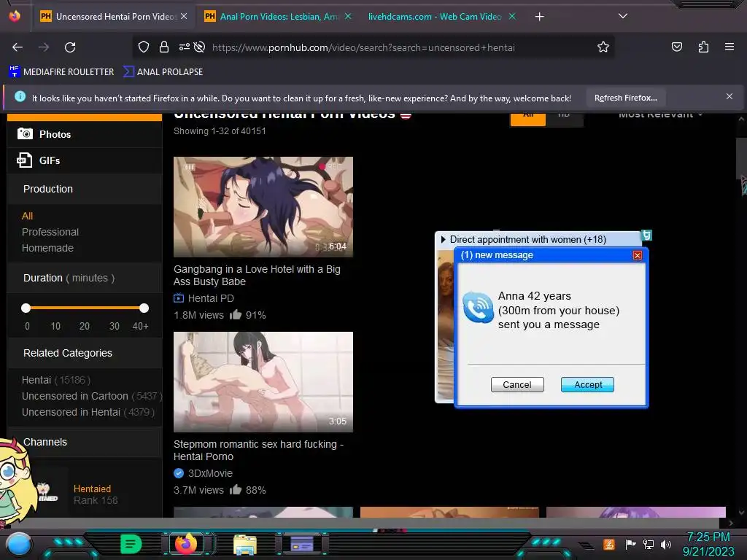
Task: Click the maximum duration slider handle
Action: coord(144,308)
